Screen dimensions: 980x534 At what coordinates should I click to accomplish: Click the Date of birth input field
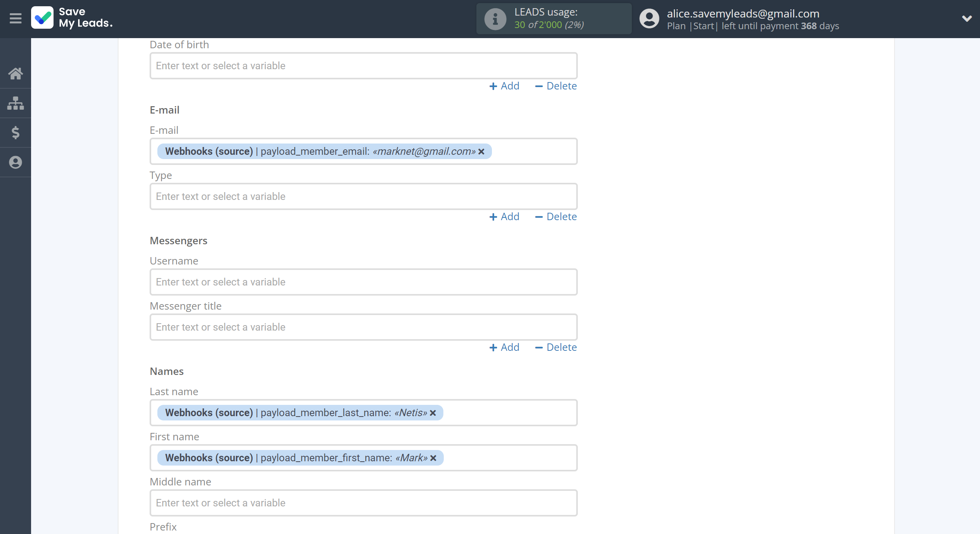363,66
